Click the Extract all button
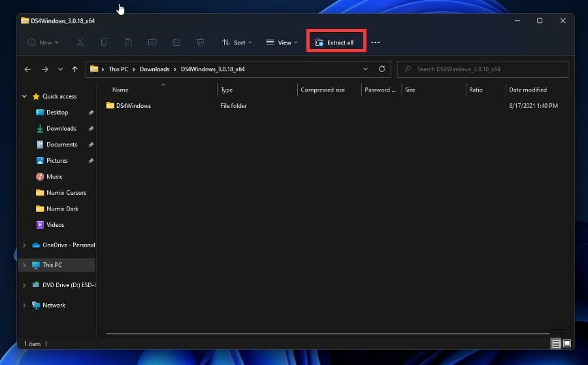Image resolution: width=588 pixels, height=365 pixels. coord(335,43)
